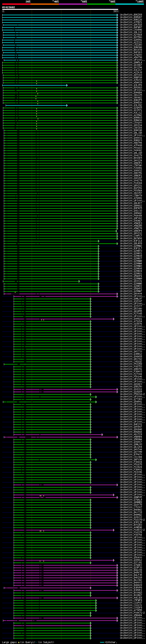Viewport: 146px width, 644px height.
Task: Select the UniRef100_Q0H921 label
Action: pyautogui.click(x=131, y=319)
